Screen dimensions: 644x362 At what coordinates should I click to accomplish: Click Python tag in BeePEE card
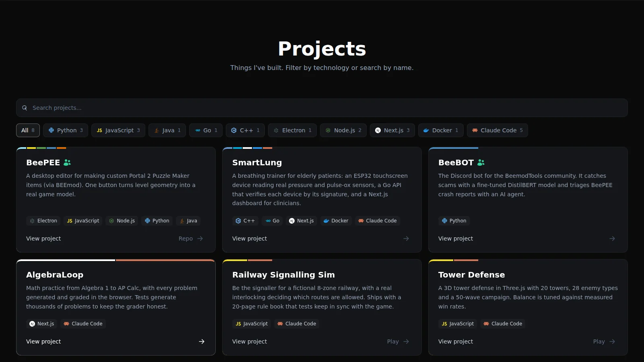coord(157,221)
